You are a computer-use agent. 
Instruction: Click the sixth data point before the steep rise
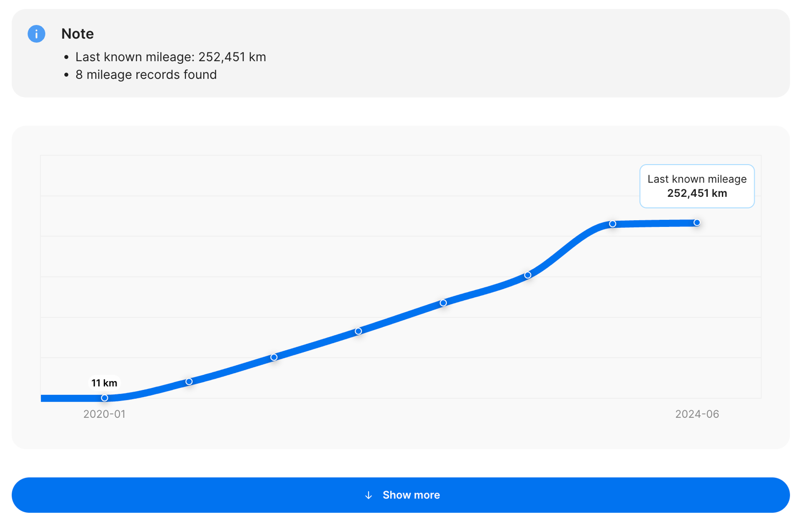tap(527, 275)
